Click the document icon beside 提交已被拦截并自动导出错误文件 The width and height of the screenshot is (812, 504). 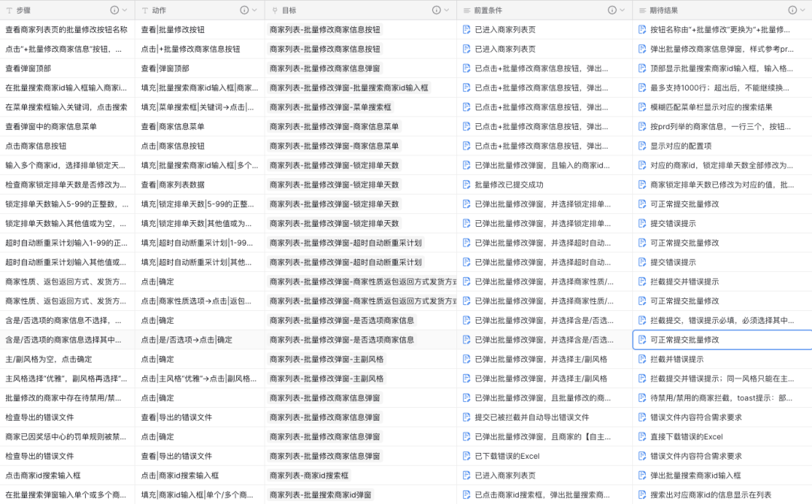467,418
